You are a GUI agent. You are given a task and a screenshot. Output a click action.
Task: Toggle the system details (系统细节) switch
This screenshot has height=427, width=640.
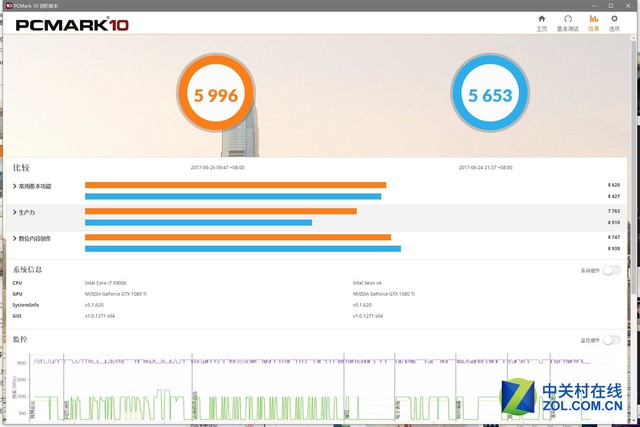click(610, 271)
